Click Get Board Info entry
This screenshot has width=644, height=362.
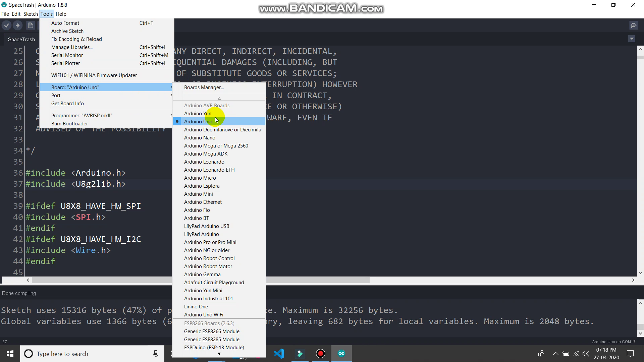[x=67, y=104]
